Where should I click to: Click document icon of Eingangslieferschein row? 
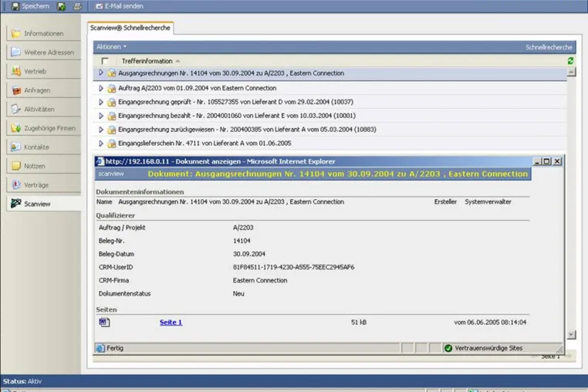pos(112,144)
